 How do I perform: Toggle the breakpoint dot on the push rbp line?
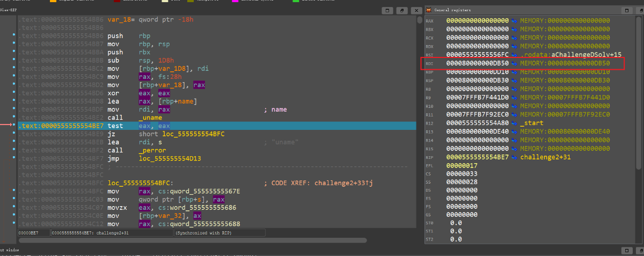(14, 35)
